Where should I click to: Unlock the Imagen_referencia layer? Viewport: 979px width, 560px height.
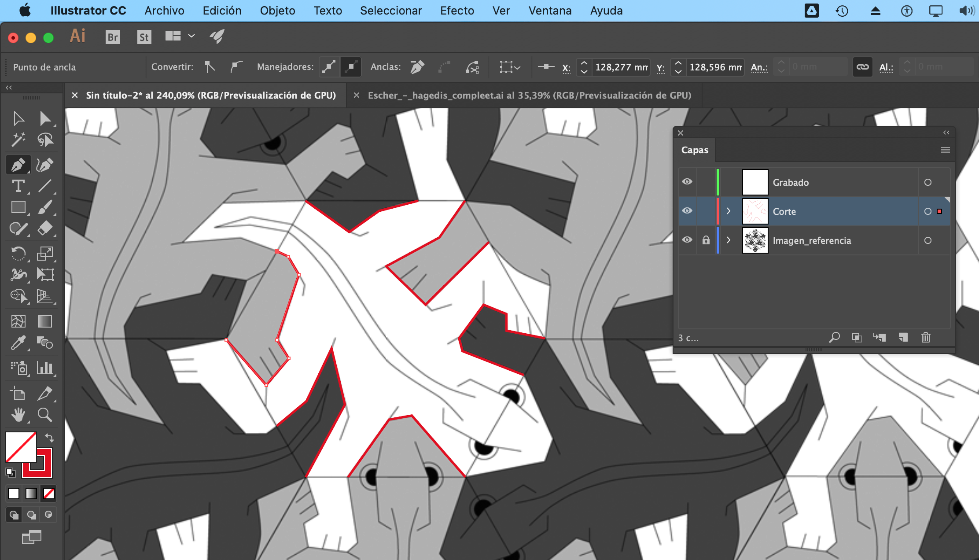706,240
